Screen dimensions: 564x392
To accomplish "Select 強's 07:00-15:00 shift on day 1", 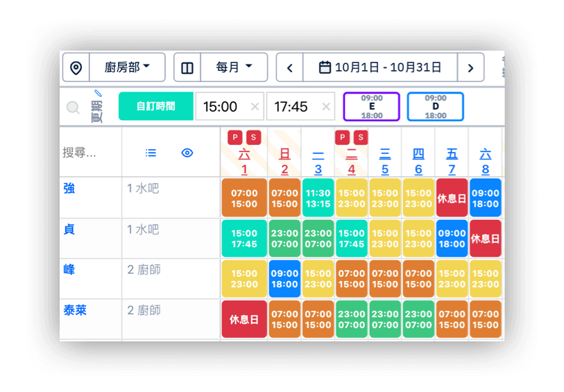I will click(x=244, y=198).
